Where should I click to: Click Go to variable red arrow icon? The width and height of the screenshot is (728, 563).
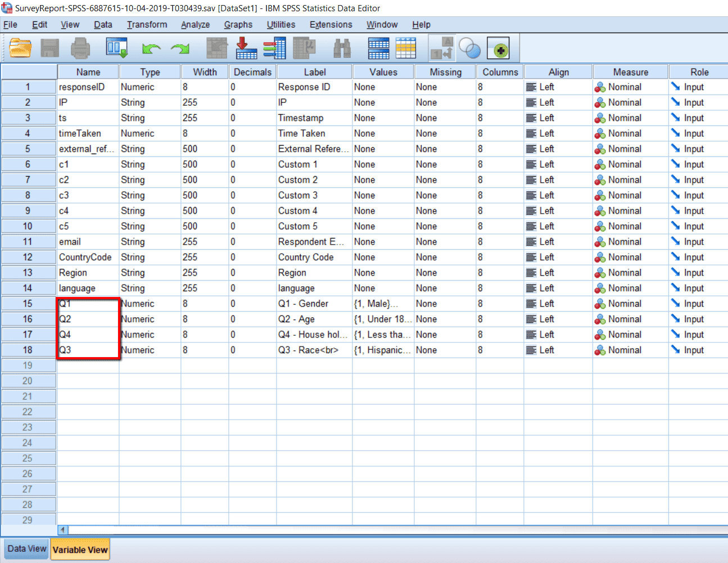tap(246, 48)
